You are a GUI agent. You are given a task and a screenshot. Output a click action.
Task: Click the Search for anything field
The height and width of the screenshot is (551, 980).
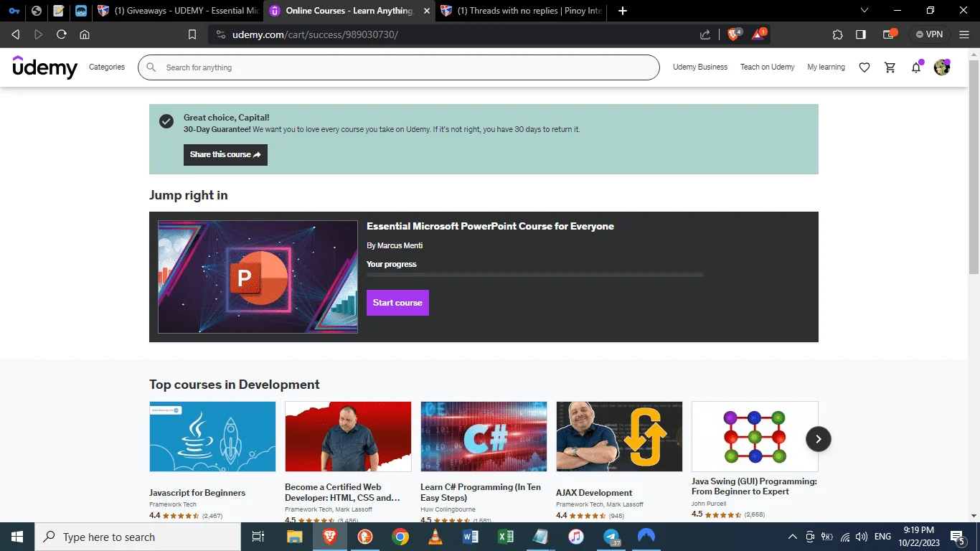tap(398, 67)
